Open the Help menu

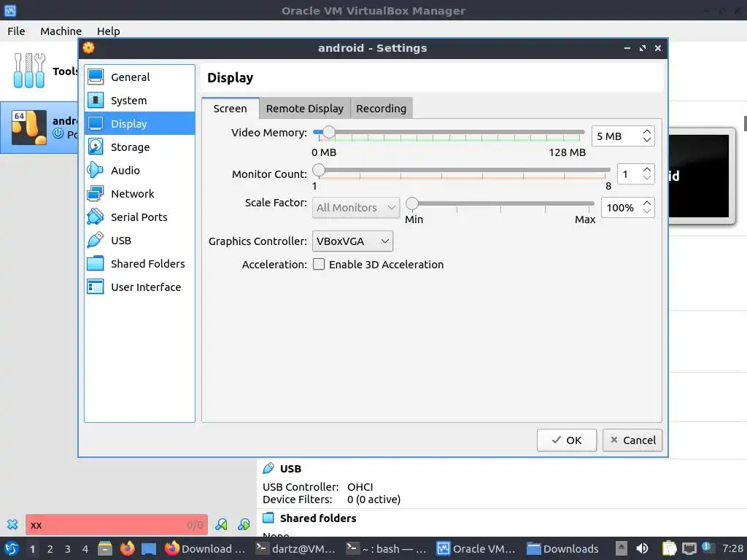109,31
